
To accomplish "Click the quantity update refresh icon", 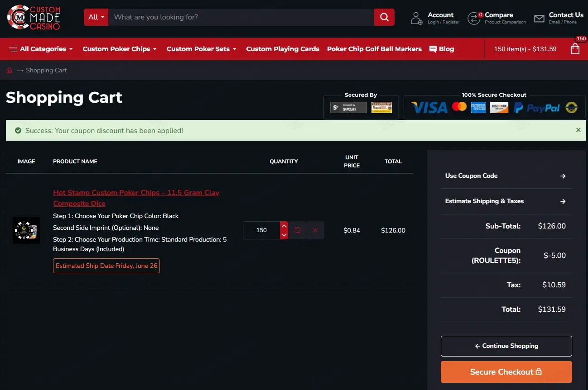I will point(297,230).
